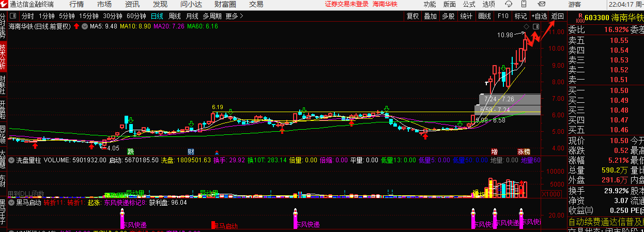Open the 多周期 multi-period view

212,16
